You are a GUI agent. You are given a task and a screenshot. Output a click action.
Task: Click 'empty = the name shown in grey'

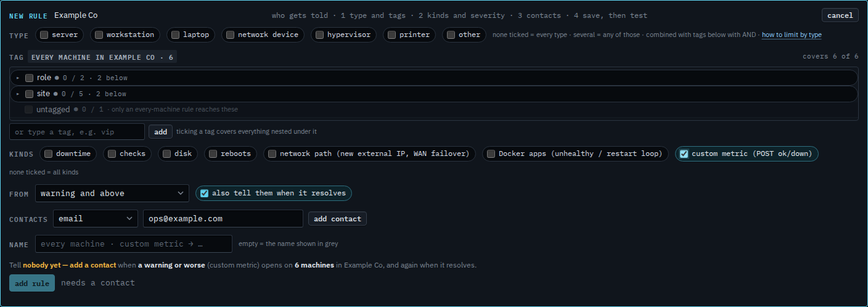point(289,244)
